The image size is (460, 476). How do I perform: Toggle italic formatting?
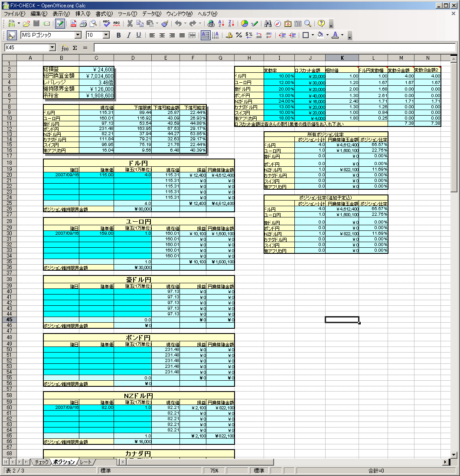coord(128,35)
